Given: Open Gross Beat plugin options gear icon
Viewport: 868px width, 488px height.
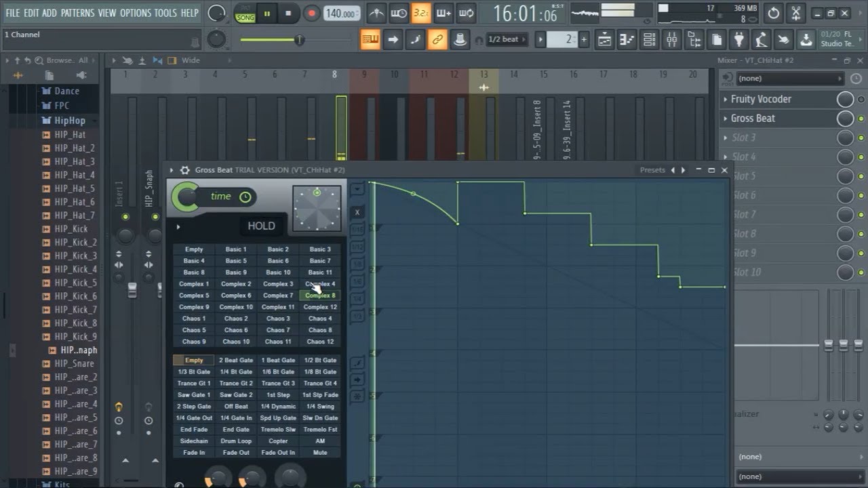Looking at the screenshot, I should coord(185,170).
